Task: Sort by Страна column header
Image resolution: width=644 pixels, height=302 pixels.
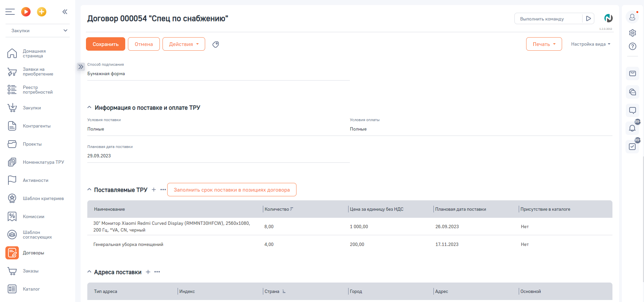Action: coord(272,291)
